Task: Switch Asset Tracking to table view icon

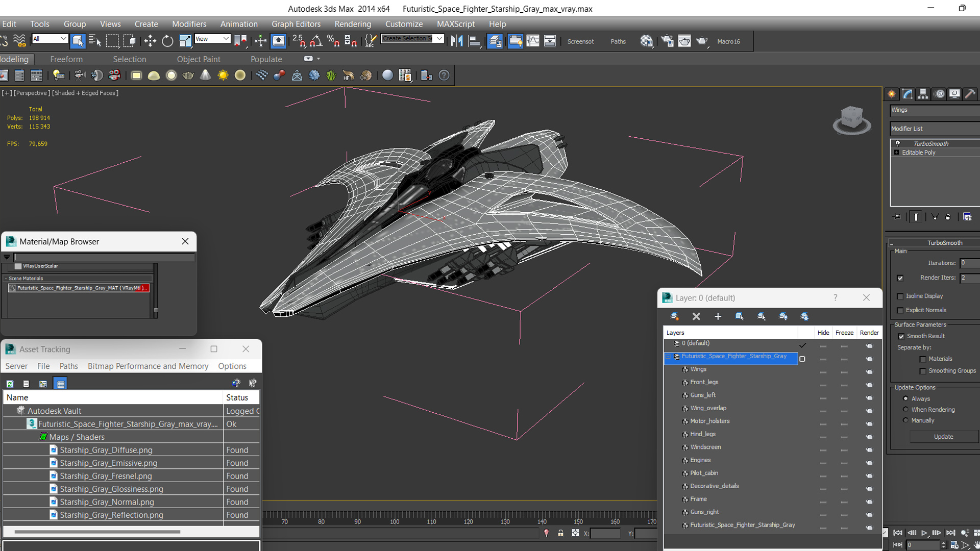Action: coord(61,384)
